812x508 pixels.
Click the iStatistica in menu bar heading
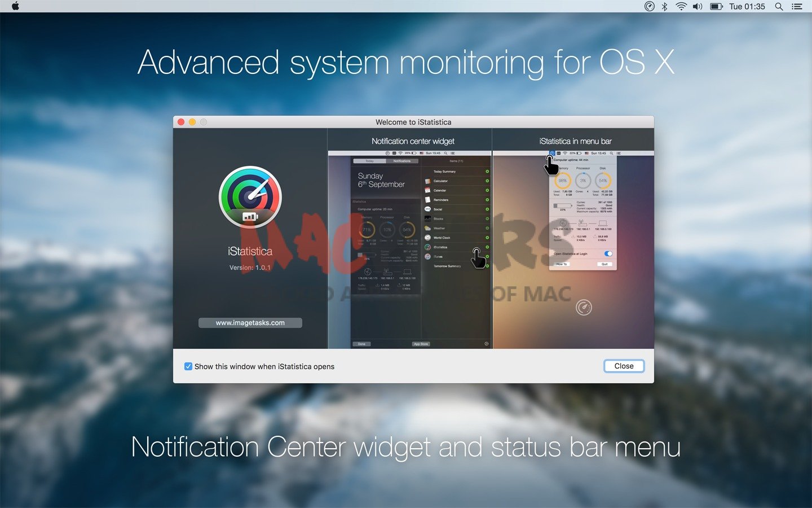pos(575,141)
